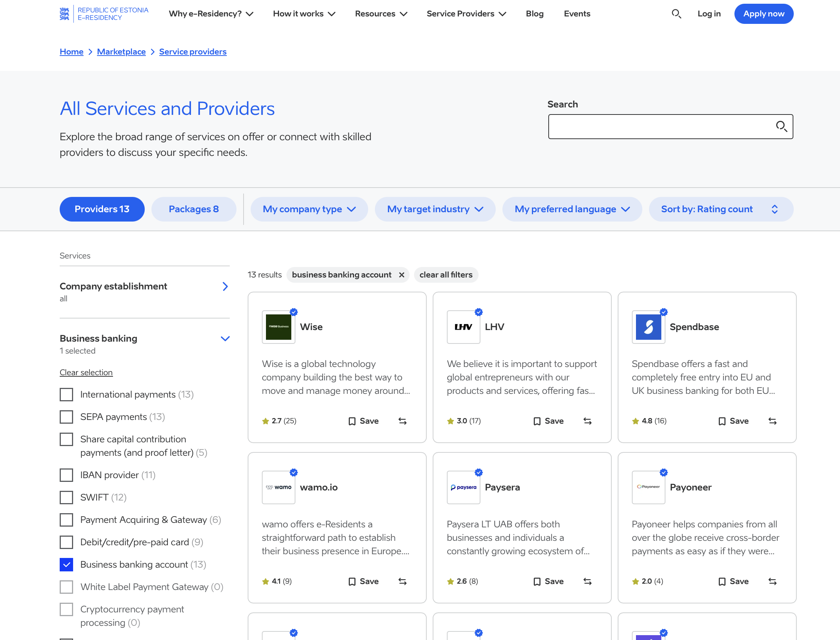This screenshot has height=640, width=840.
Task: Check SWIFT checkbox
Action: (x=66, y=498)
